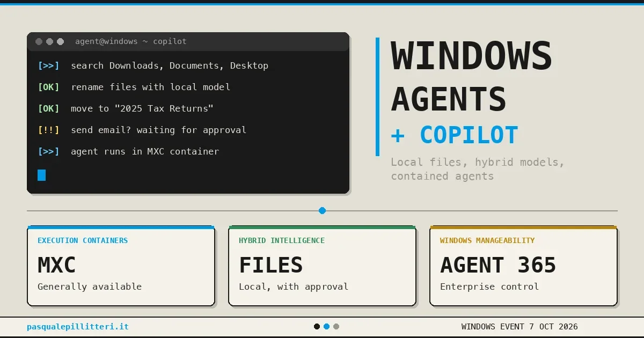Select 'rename files with local model' line
Screen dimensions: 644x338
coord(150,87)
